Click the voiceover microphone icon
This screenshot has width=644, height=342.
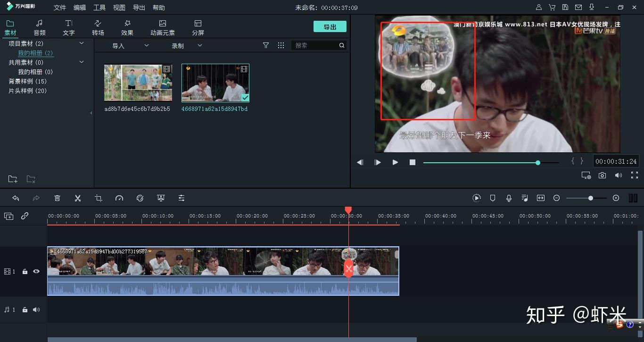pos(509,198)
